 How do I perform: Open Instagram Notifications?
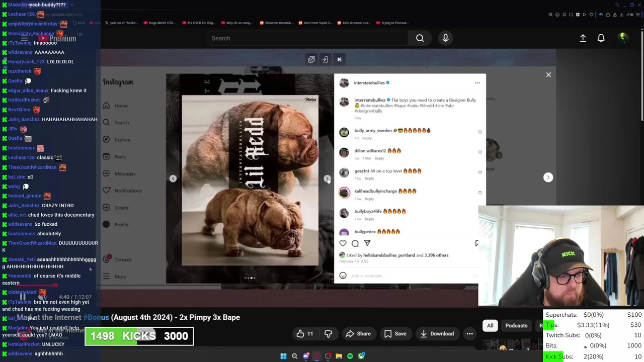(x=122, y=191)
